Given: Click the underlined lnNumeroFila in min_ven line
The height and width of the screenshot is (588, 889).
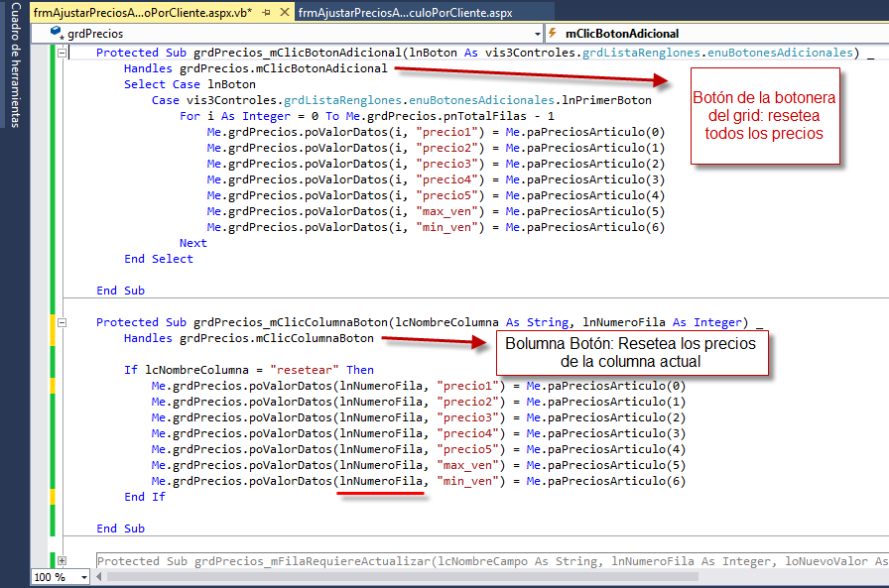Looking at the screenshot, I should click(381, 481).
